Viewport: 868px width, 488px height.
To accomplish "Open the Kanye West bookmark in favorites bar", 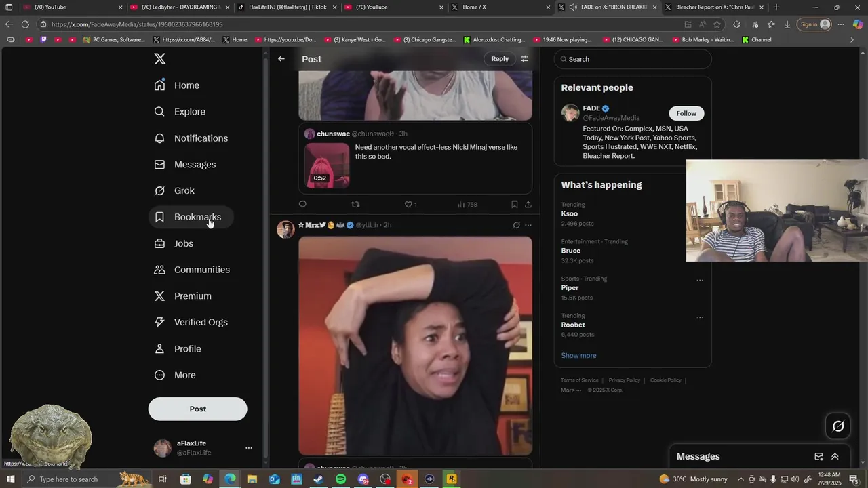I will click(x=355, y=40).
